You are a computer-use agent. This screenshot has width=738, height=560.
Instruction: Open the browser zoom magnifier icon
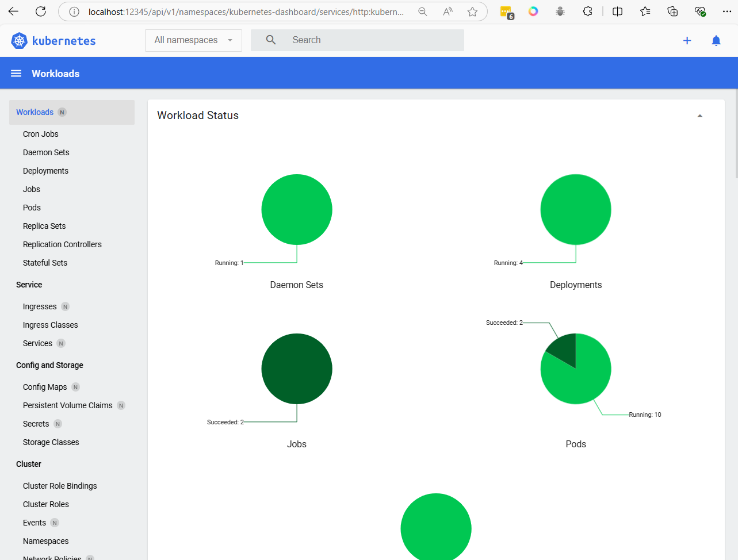point(423,11)
